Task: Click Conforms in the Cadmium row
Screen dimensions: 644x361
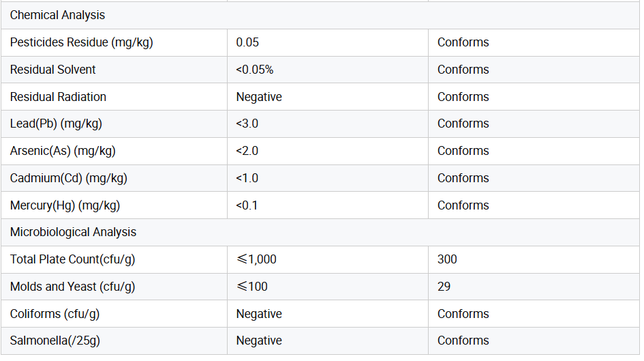Action: [463, 178]
